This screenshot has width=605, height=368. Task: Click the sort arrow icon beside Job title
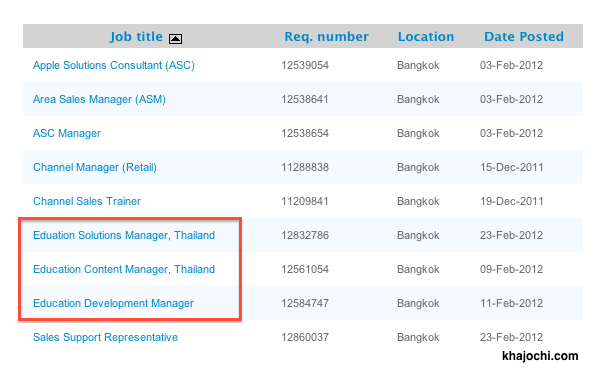[x=175, y=39]
